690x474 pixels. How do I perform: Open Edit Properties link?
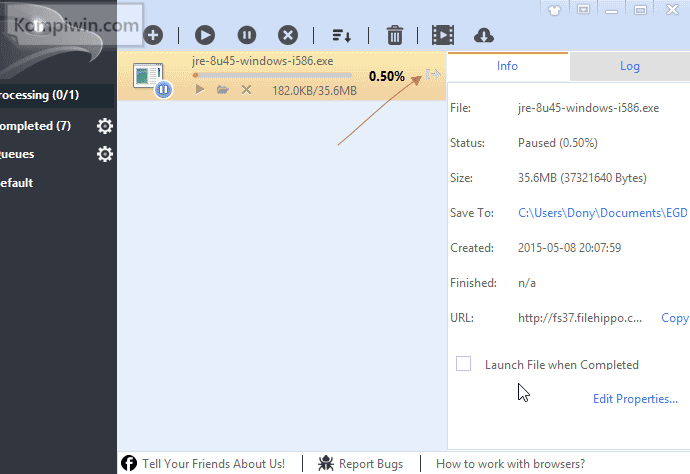[x=635, y=399]
